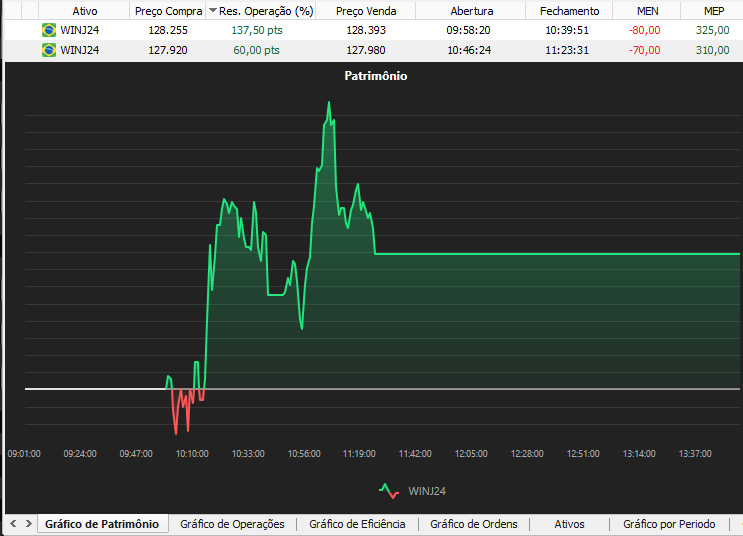Click the 13:37:00 time axis label
Image resolution: width=743 pixels, height=536 pixels.
tap(695, 454)
